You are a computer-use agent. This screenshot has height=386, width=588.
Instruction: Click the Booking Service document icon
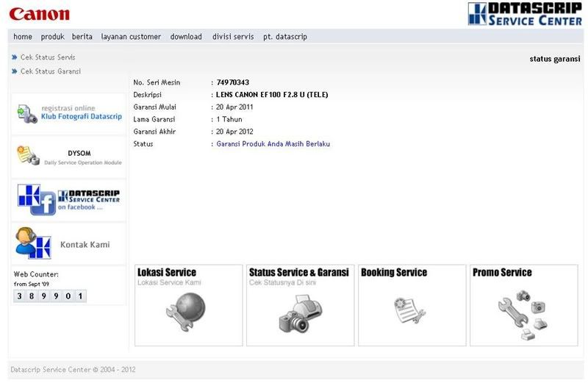point(409,310)
